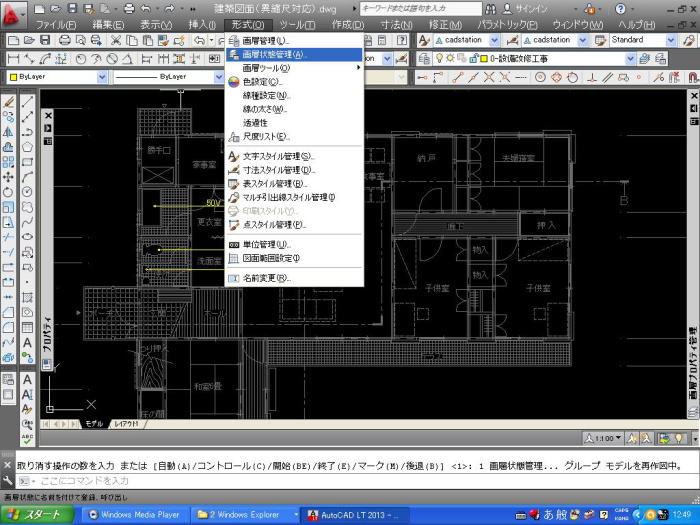The width and height of the screenshot is (700, 525).
Task: Click the Redo arrow in quick access toolbar
Action: (170, 8)
